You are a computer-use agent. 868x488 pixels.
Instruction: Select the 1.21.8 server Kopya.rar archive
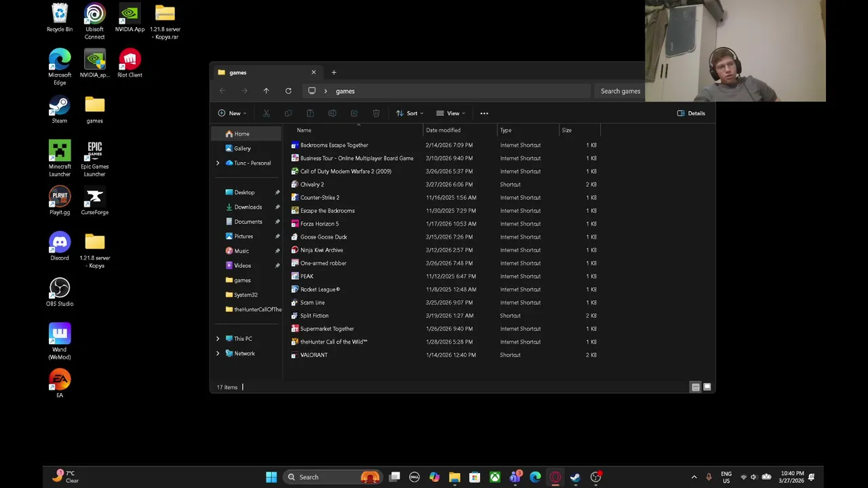tap(165, 22)
